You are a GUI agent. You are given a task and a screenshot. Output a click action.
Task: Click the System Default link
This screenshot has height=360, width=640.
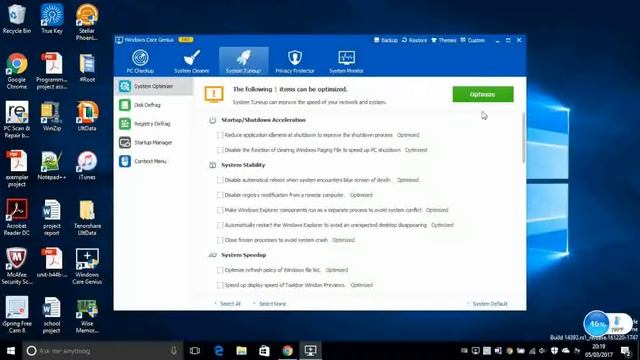click(x=490, y=304)
